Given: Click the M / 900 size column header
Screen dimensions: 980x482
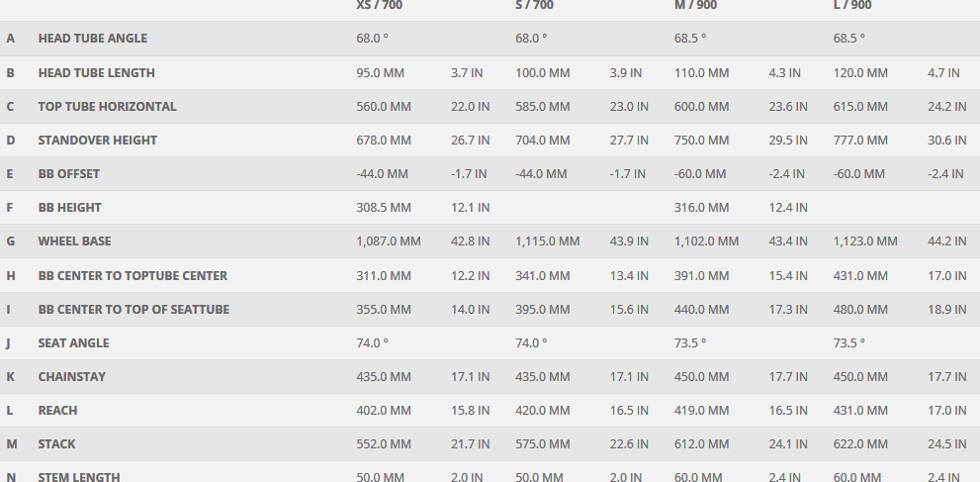Looking at the screenshot, I should click(x=695, y=6).
